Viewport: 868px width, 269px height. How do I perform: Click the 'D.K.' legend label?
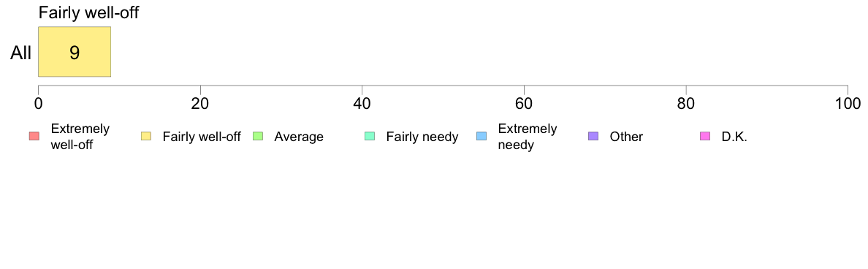pos(734,137)
